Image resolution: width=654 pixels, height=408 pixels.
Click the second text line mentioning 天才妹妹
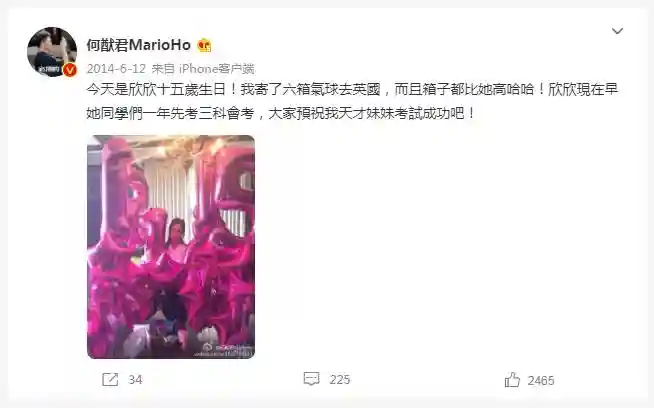pos(281,113)
